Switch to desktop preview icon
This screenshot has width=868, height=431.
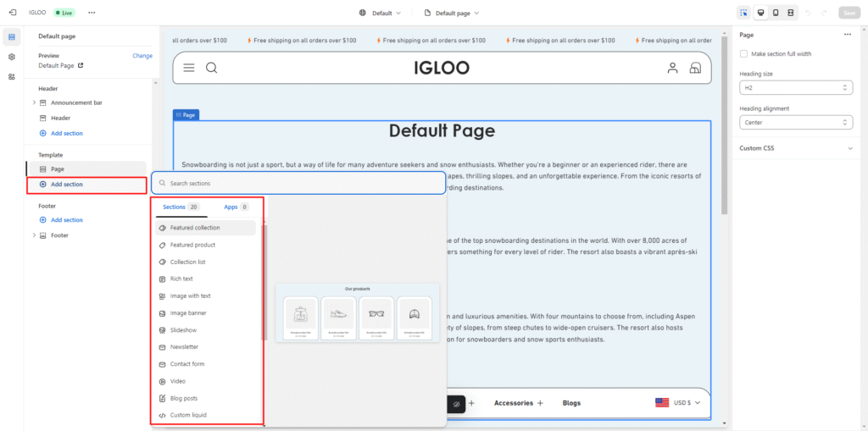(x=761, y=13)
